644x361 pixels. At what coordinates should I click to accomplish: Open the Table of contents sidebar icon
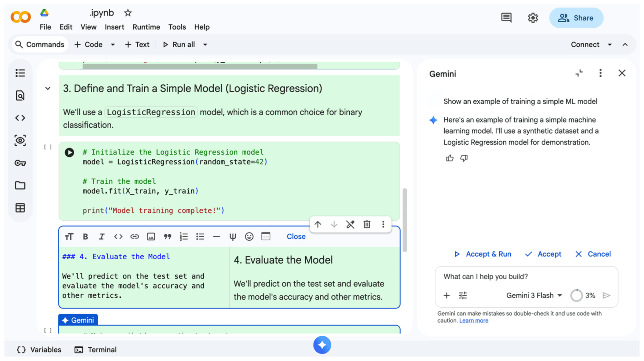pos(20,73)
